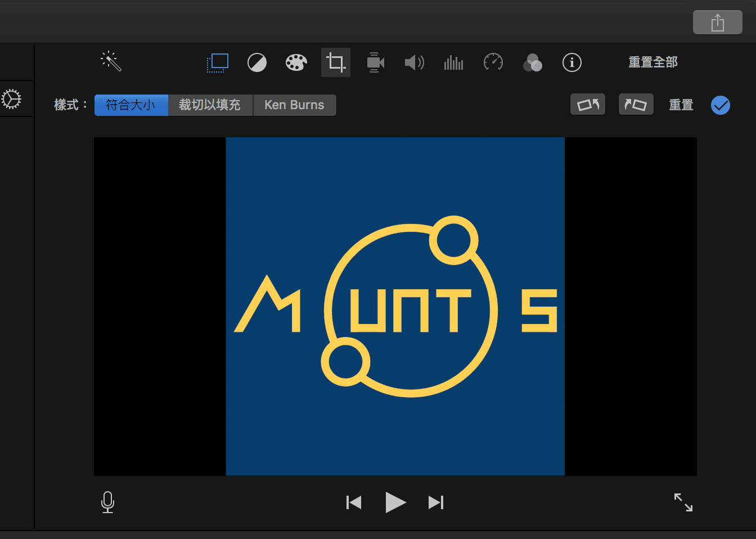Enter fullscreen playback mode
756x539 pixels.
(683, 502)
